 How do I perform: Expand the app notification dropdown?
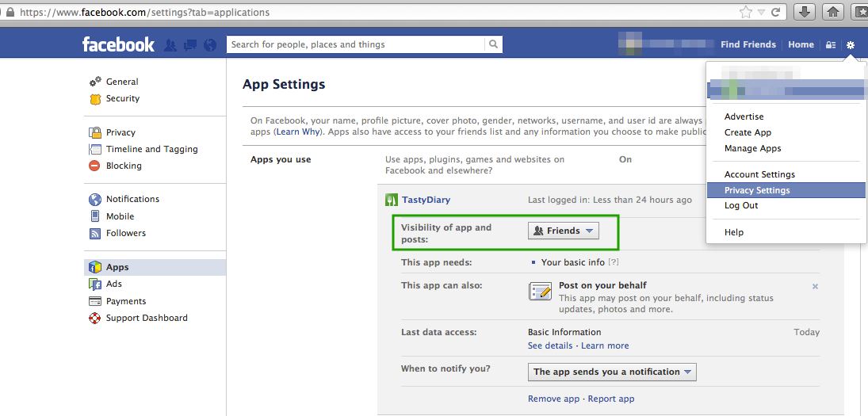612,372
